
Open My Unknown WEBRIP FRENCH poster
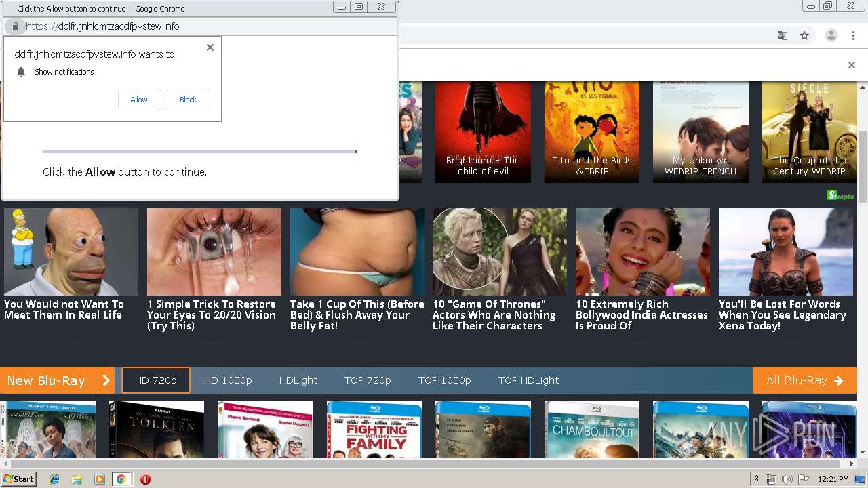pos(701,132)
